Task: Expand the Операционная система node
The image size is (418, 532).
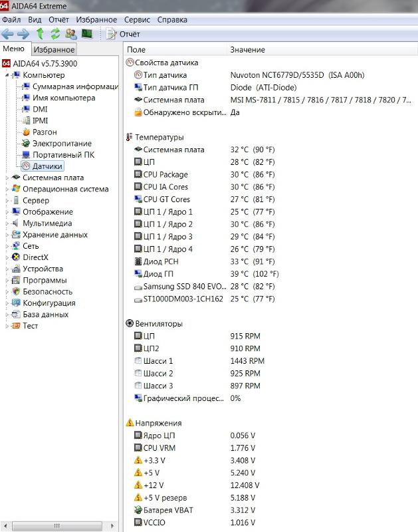Action: tap(7, 189)
